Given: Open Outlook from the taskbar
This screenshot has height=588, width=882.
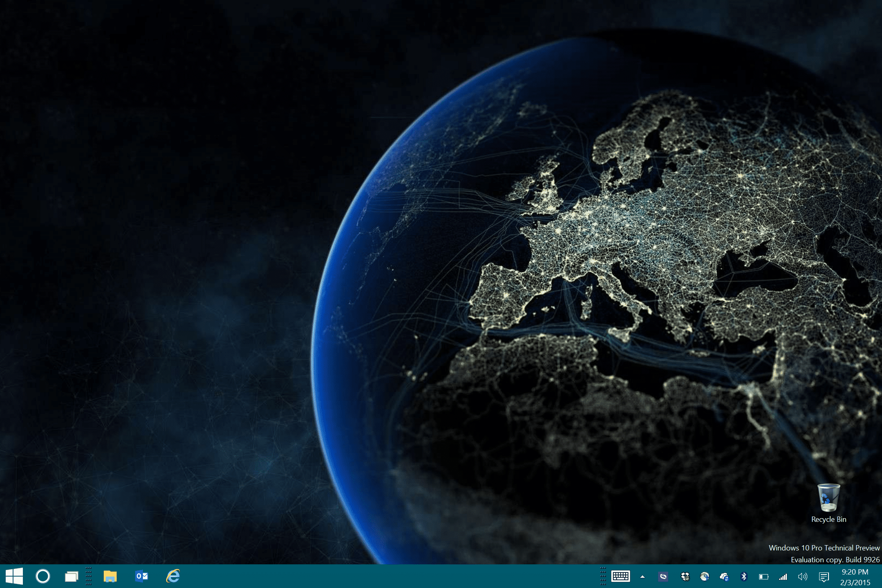Looking at the screenshot, I should tap(142, 576).
